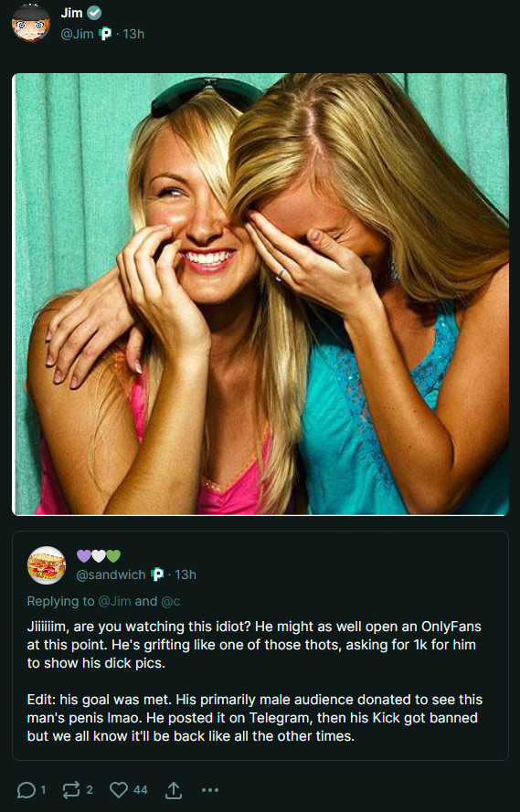This screenshot has width=520, height=812.
Task: Open the quoted post text body
Action: point(255,681)
